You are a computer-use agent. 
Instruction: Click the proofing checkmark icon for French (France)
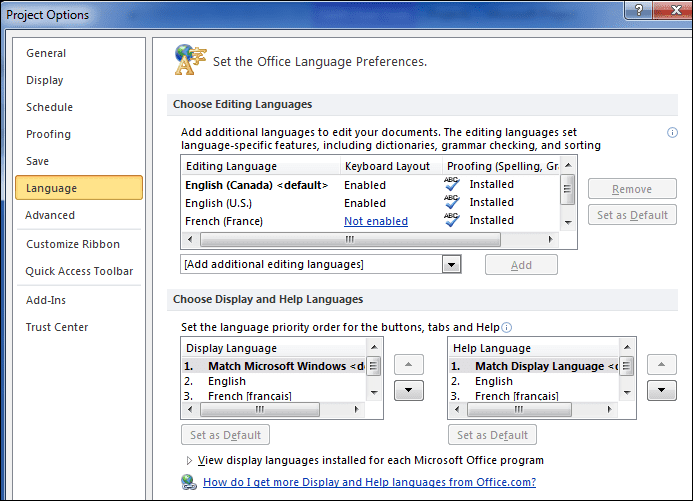coord(452,220)
